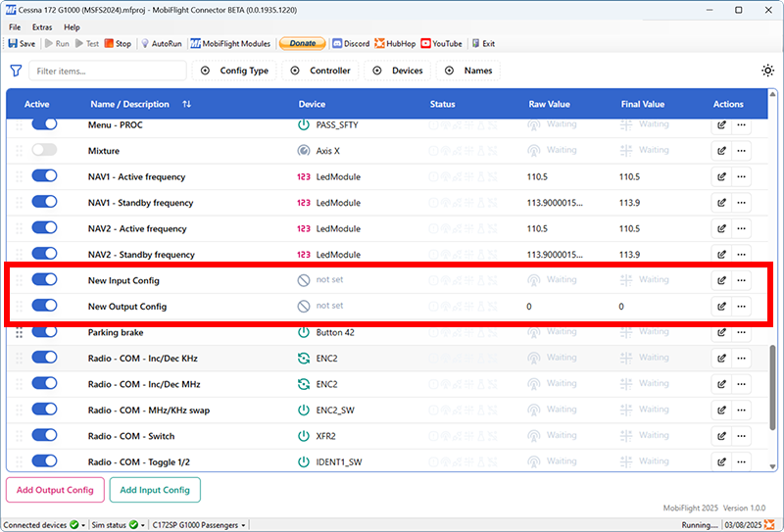784x532 pixels.
Task: Click the vertical scrollbar thumb
Action: tap(773, 387)
